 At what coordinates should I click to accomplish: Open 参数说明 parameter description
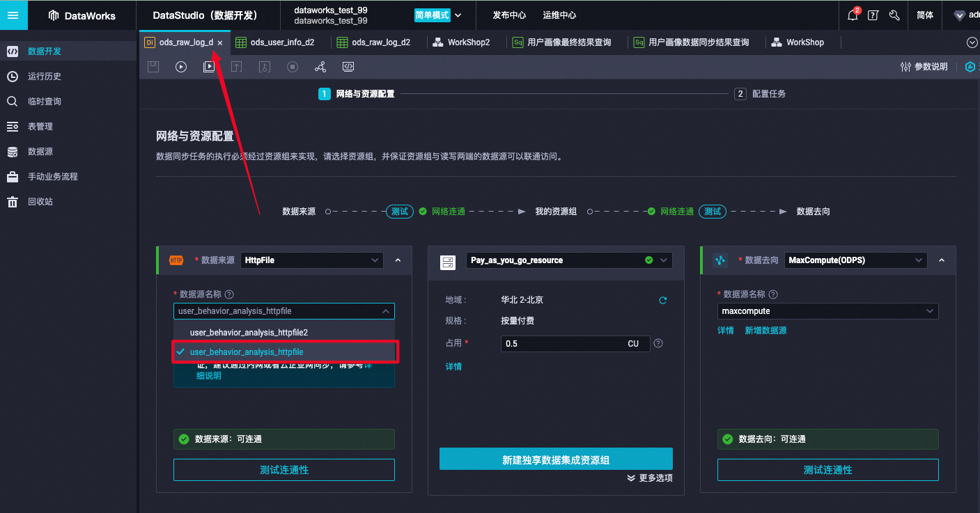(924, 67)
